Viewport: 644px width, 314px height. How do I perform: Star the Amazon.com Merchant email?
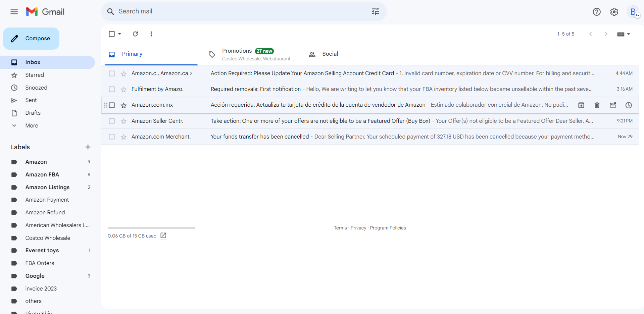tap(124, 137)
